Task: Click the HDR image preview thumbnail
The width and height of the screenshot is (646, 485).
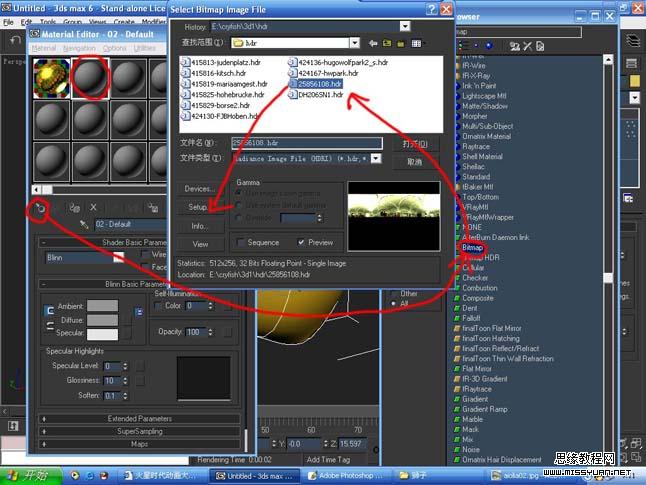Action: 394,216
